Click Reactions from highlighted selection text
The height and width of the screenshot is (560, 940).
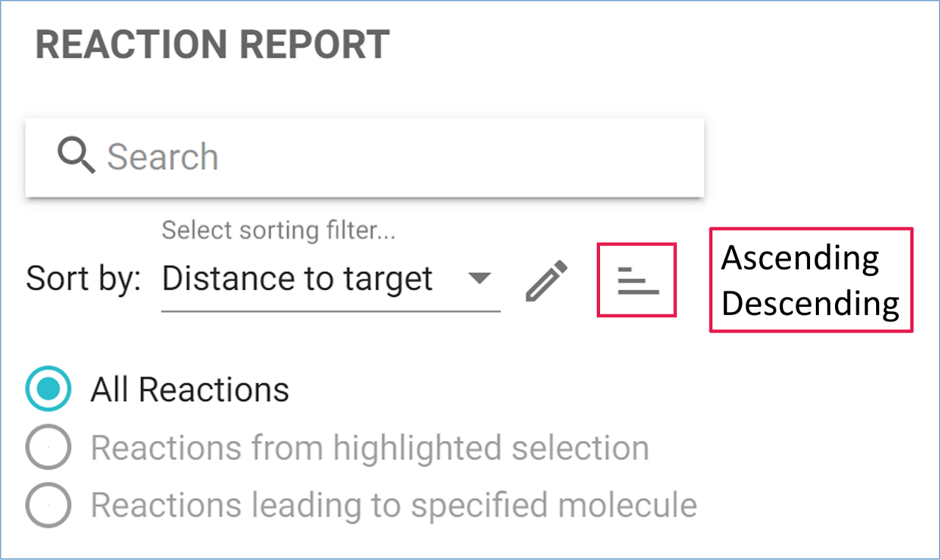click(369, 448)
